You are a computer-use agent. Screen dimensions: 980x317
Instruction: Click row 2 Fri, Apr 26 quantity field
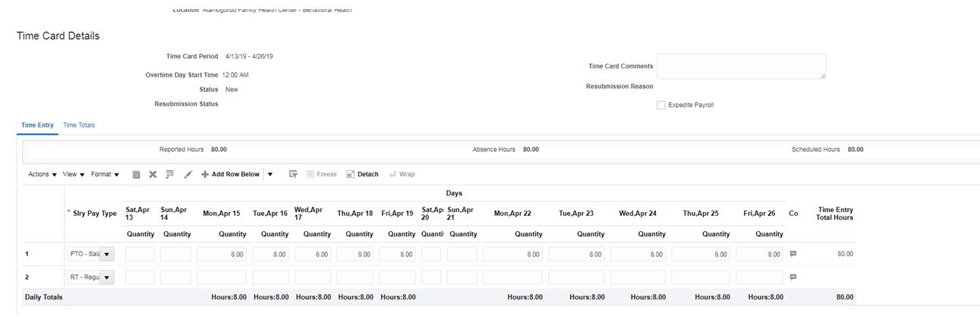(x=759, y=277)
